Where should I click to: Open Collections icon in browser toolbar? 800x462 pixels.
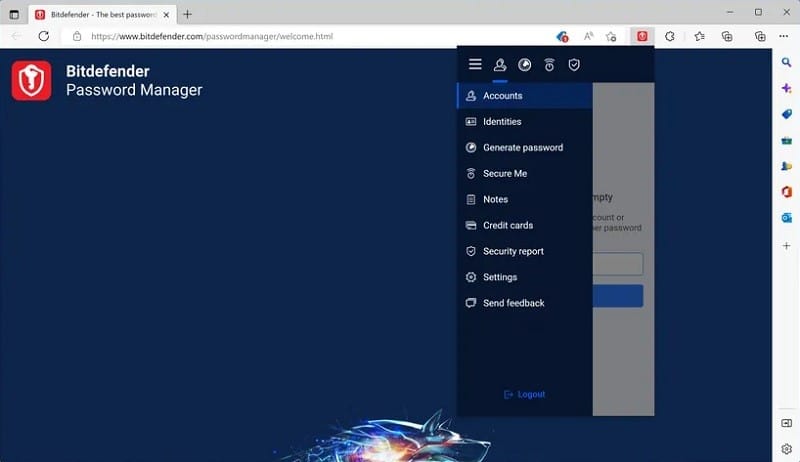tap(727, 36)
